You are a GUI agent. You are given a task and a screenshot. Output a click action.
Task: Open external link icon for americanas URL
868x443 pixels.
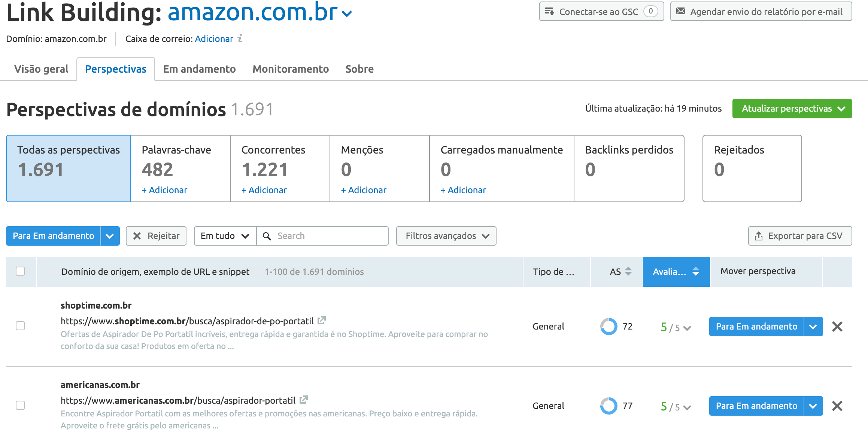click(304, 400)
